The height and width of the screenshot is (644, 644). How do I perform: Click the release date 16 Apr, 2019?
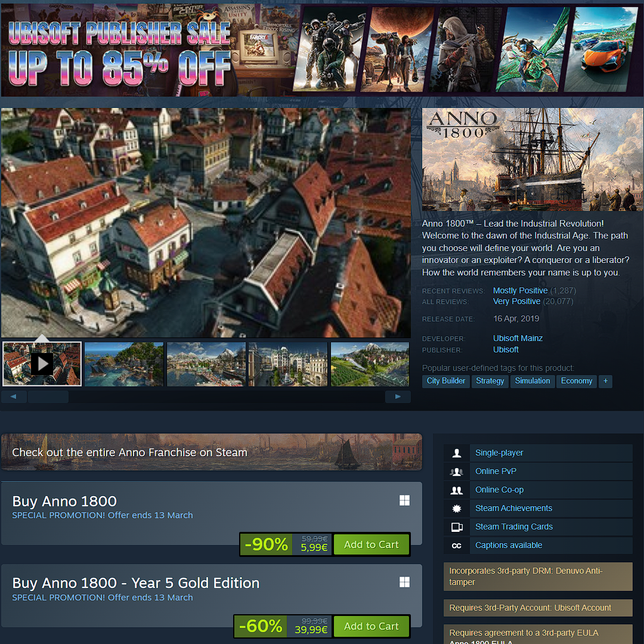pos(516,318)
